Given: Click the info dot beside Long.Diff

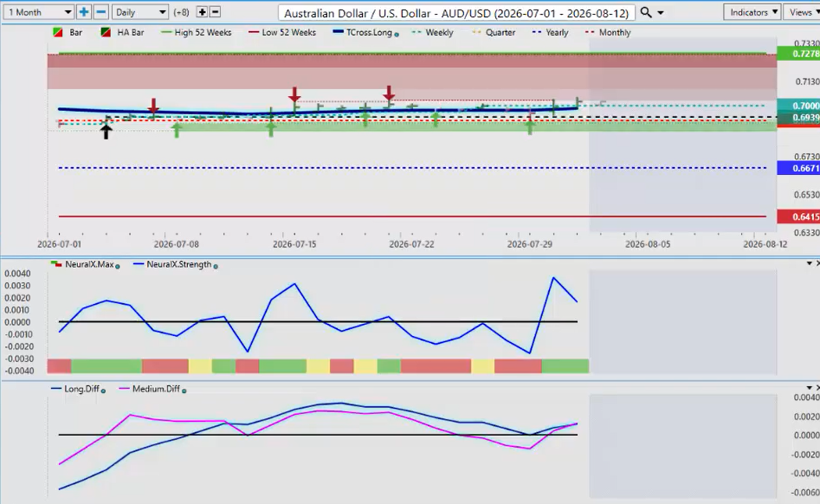Looking at the screenshot, I should pos(103,391).
